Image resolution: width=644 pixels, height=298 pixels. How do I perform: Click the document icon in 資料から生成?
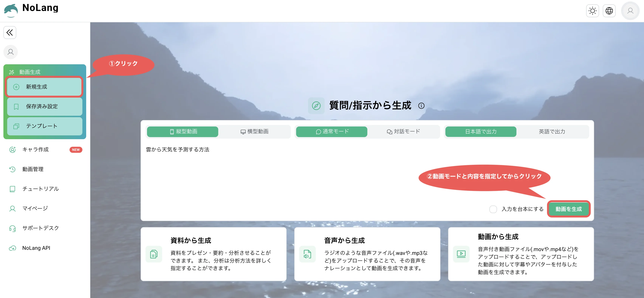coord(154,254)
